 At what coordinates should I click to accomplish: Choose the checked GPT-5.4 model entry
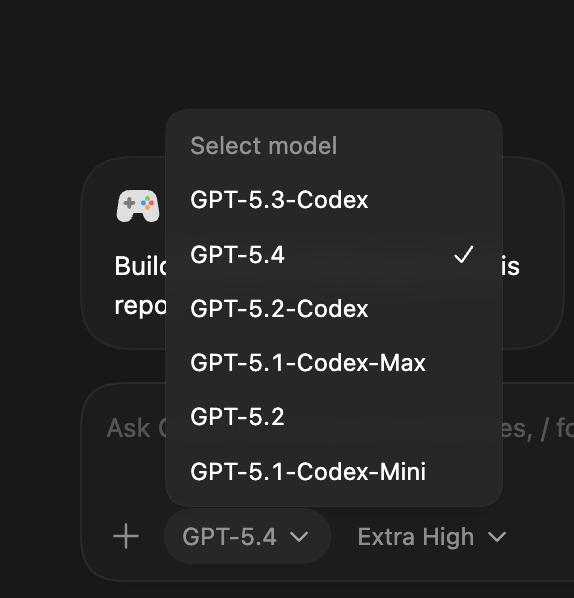[334, 254]
